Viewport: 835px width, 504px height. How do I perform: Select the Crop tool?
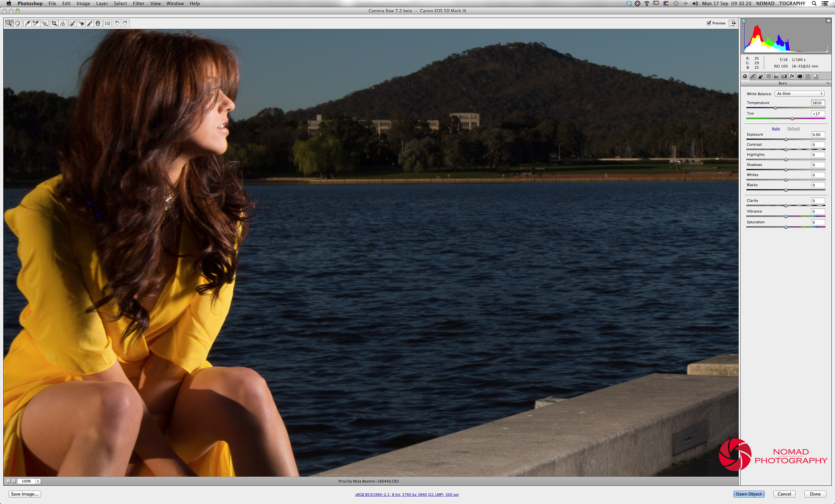coord(54,23)
